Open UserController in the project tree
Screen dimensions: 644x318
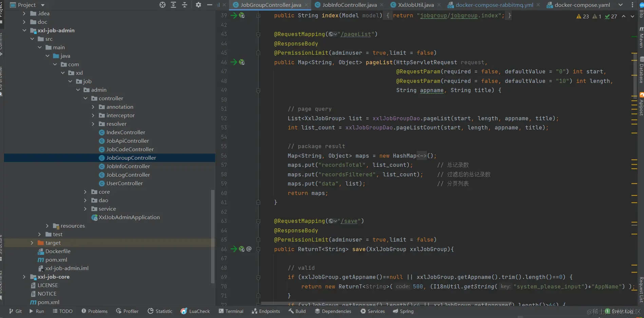tap(125, 183)
